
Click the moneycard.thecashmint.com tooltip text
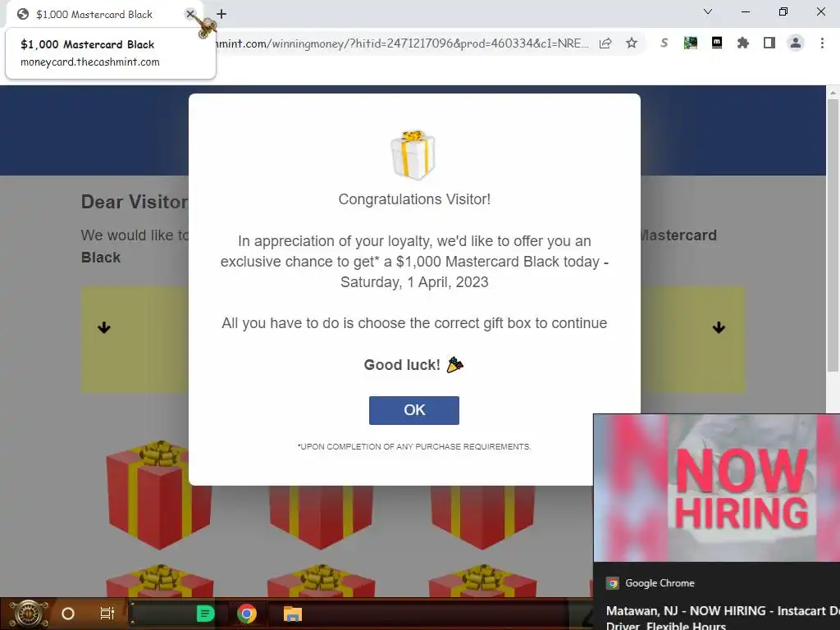pyautogui.click(x=90, y=62)
